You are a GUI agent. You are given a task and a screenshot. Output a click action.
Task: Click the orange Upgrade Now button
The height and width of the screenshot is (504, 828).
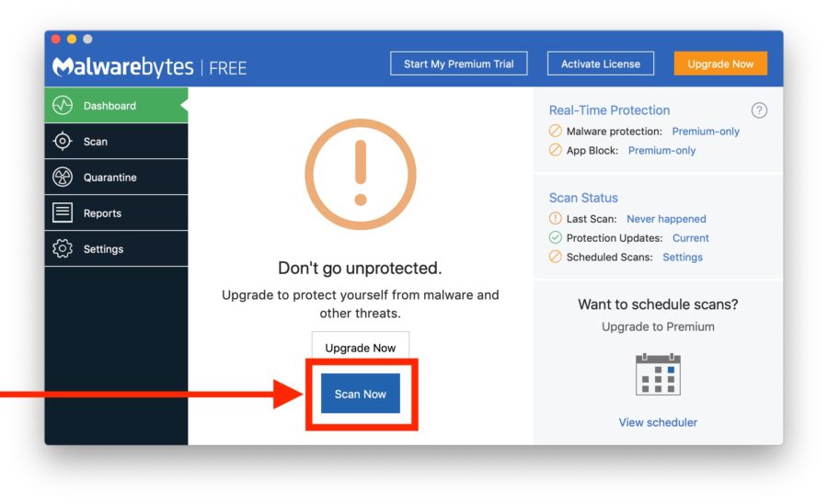coord(720,63)
